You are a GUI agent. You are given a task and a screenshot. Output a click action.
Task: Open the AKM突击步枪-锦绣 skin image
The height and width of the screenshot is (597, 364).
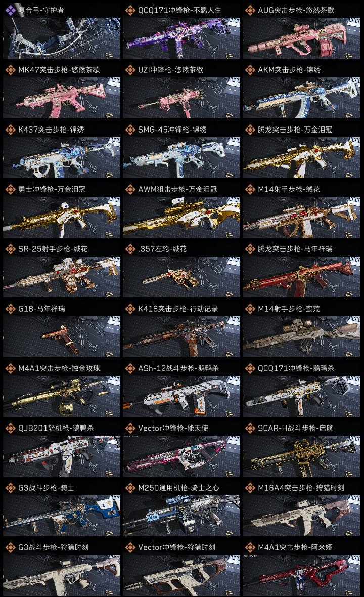point(301,98)
